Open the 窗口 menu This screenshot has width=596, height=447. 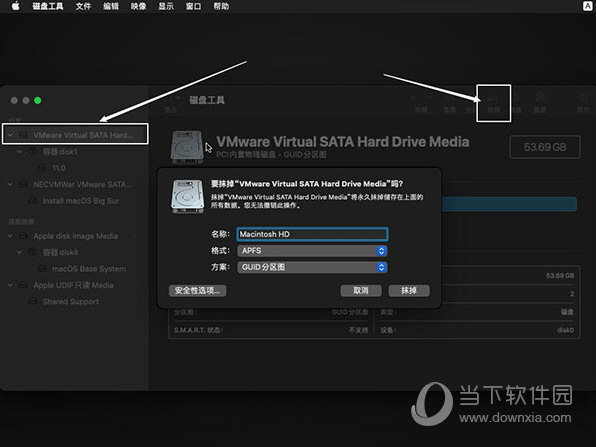pyautogui.click(x=193, y=6)
